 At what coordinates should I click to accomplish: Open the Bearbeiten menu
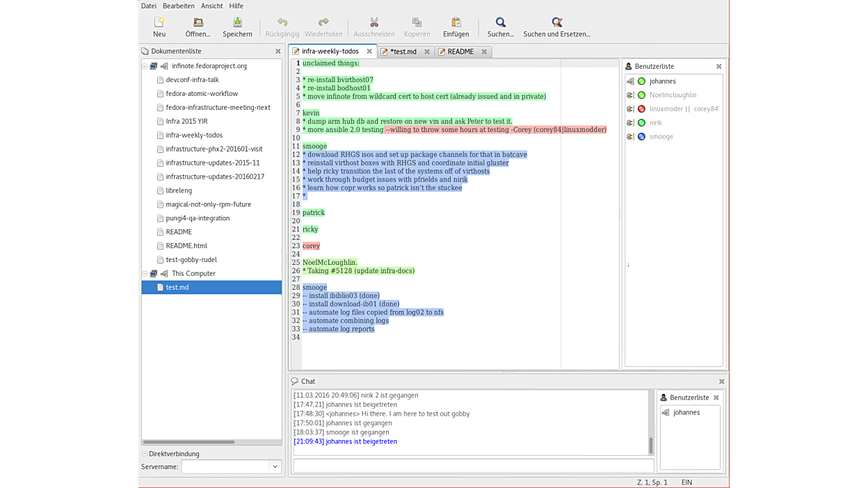(179, 6)
